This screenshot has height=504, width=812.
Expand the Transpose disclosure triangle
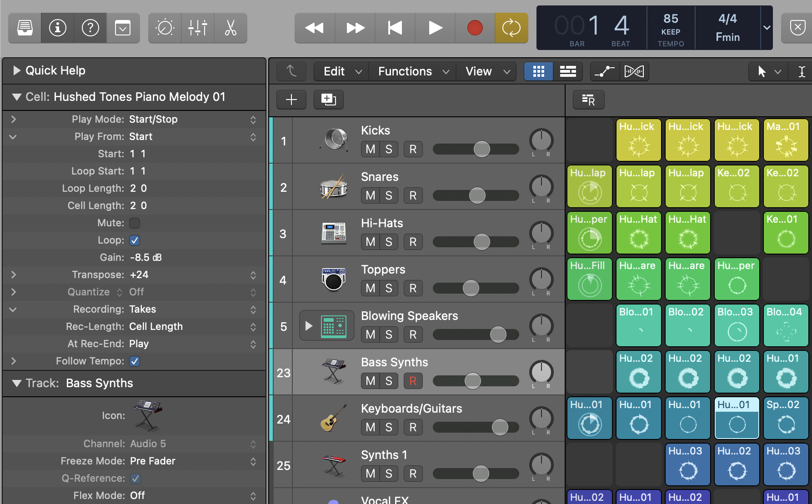point(13,274)
